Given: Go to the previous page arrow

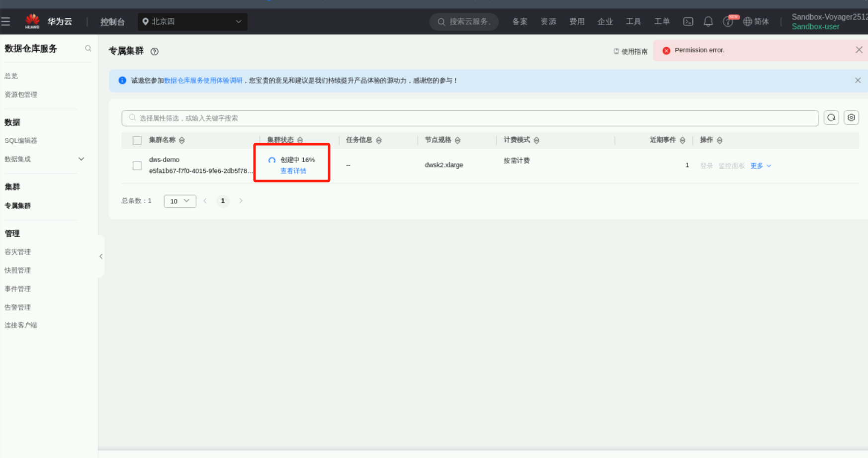Looking at the screenshot, I should [205, 201].
